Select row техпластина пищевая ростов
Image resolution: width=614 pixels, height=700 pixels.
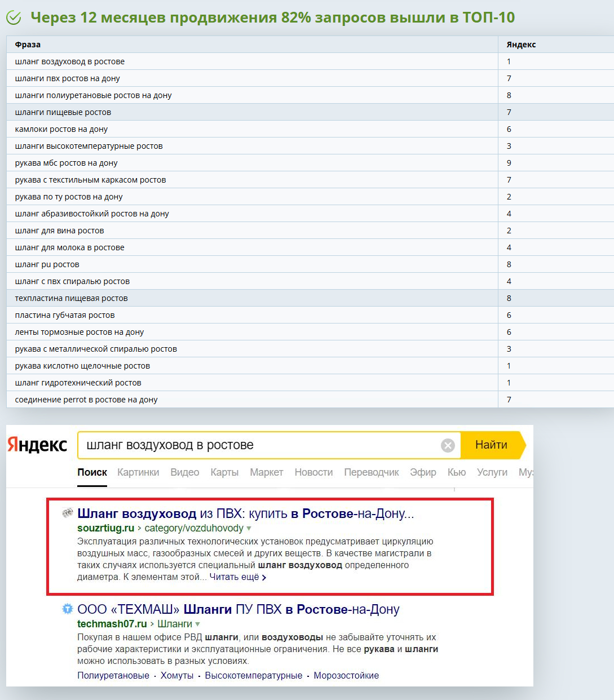coord(310,298)
